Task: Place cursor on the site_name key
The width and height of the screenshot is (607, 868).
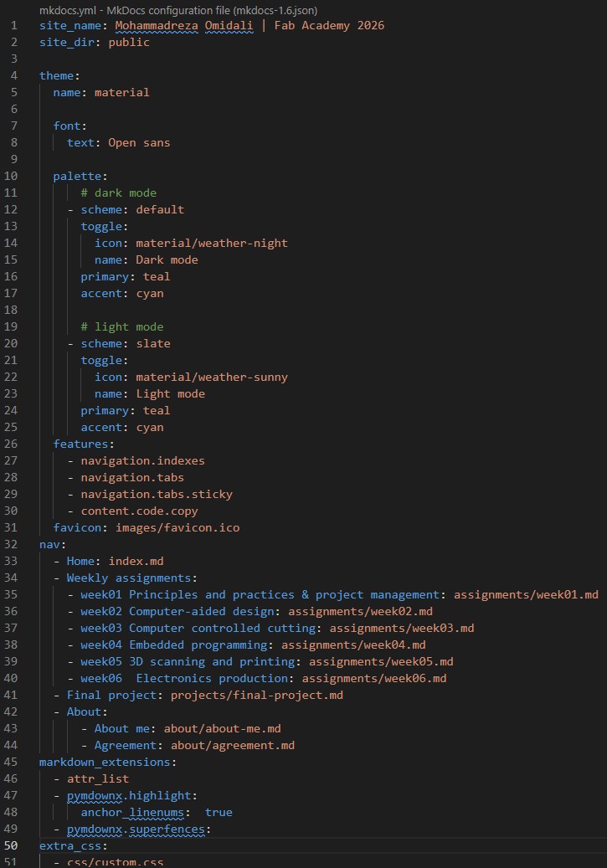Action: 70,25
